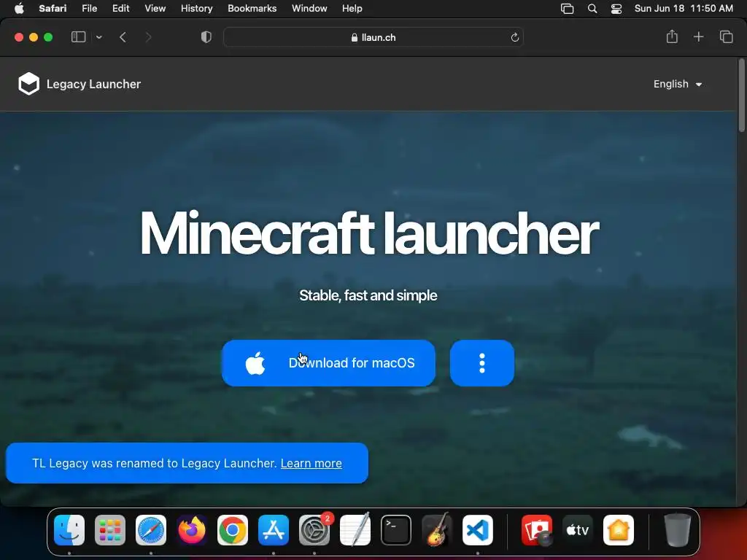Open the Bookmarks menu

tap(252, 8)
